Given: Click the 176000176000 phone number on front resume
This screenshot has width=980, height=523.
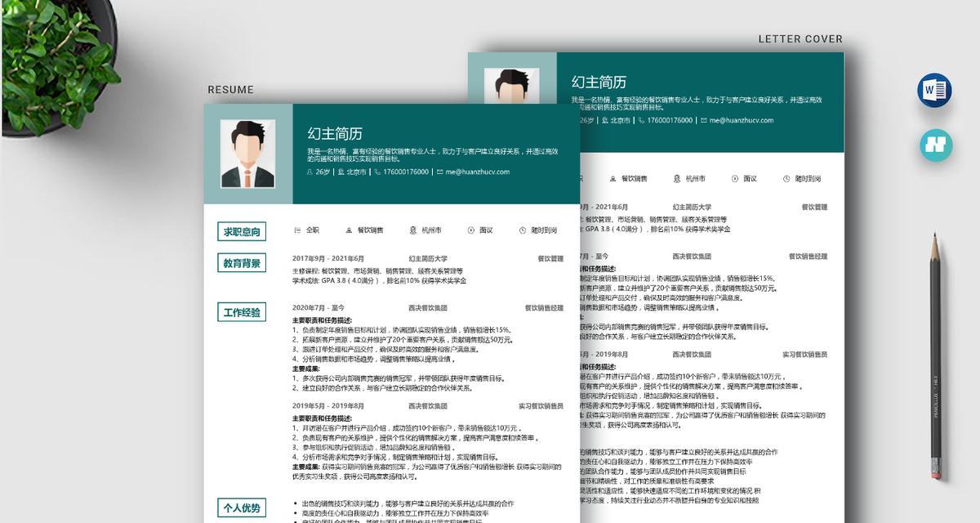Looking at the screenshot, I should pos(406,172).
